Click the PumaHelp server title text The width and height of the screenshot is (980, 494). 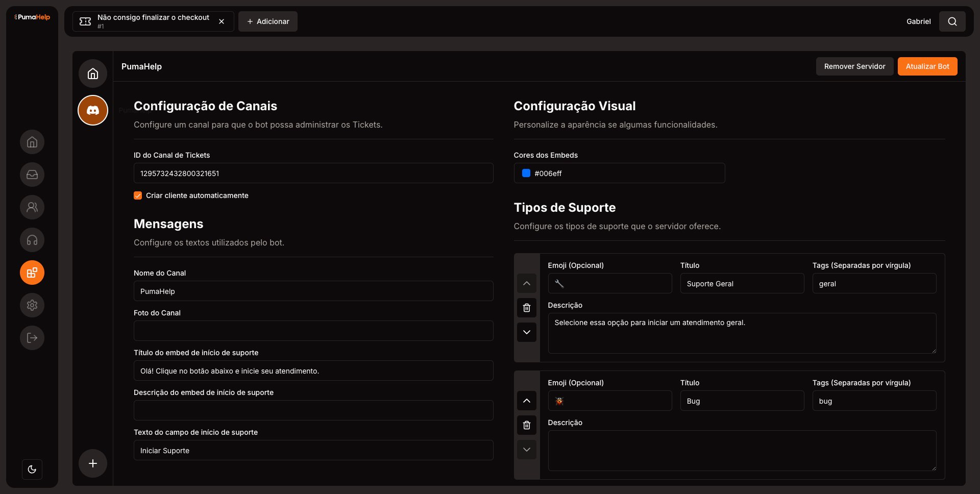pyautogui.click(x=141, y=66)
